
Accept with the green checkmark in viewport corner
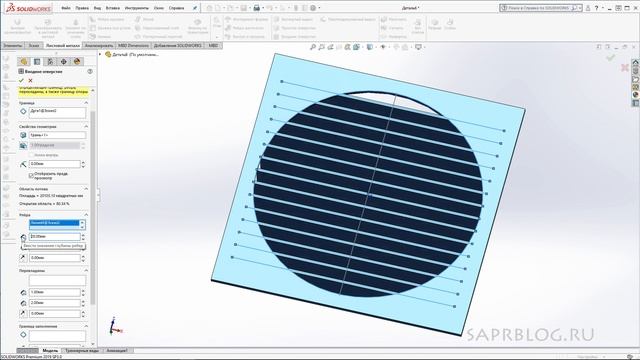[611, 58]
